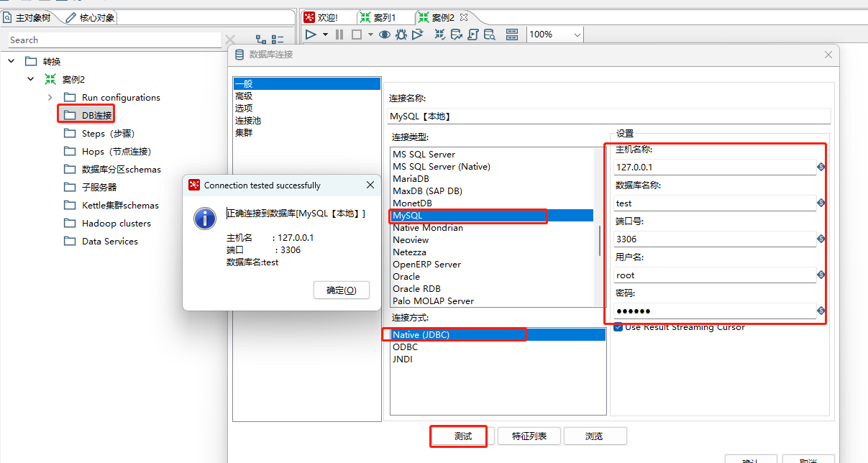Replay the transformation icon in toolbar
The height and width of the screenshot is (463, 868).
click(x=418, y=35)
